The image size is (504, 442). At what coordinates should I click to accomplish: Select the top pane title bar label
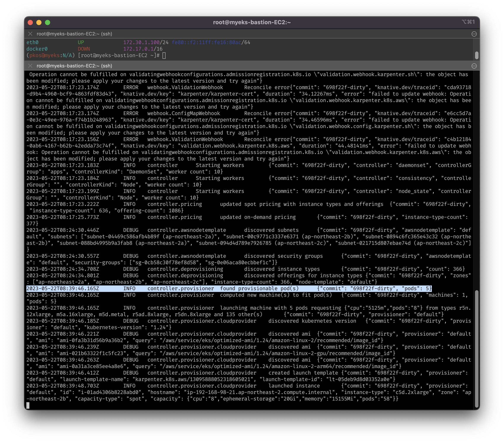(74, 34)
